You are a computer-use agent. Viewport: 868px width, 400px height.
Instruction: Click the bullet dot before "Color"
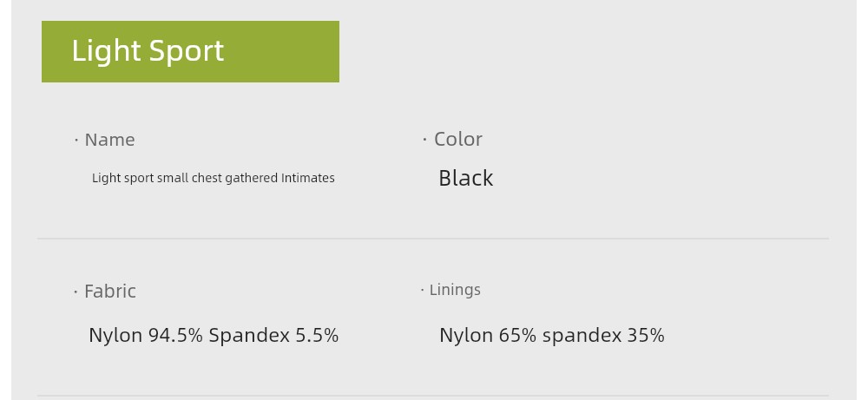(424, 140)
